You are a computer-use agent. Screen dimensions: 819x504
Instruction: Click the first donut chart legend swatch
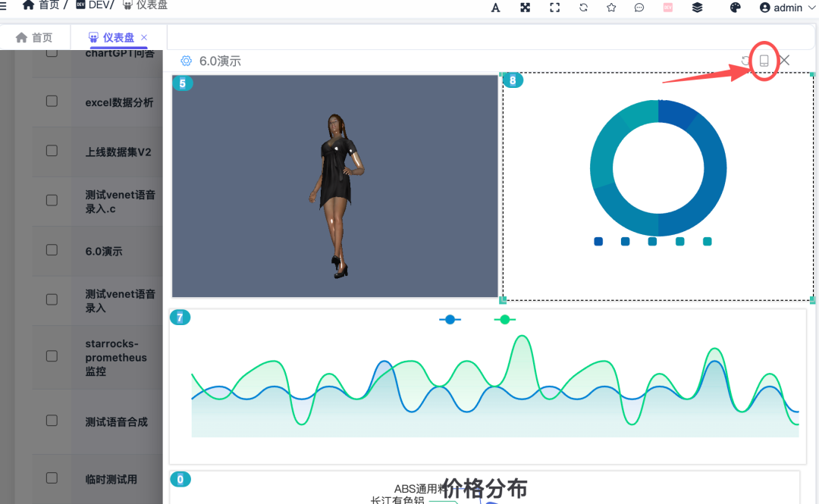click(x=598, y=242)
